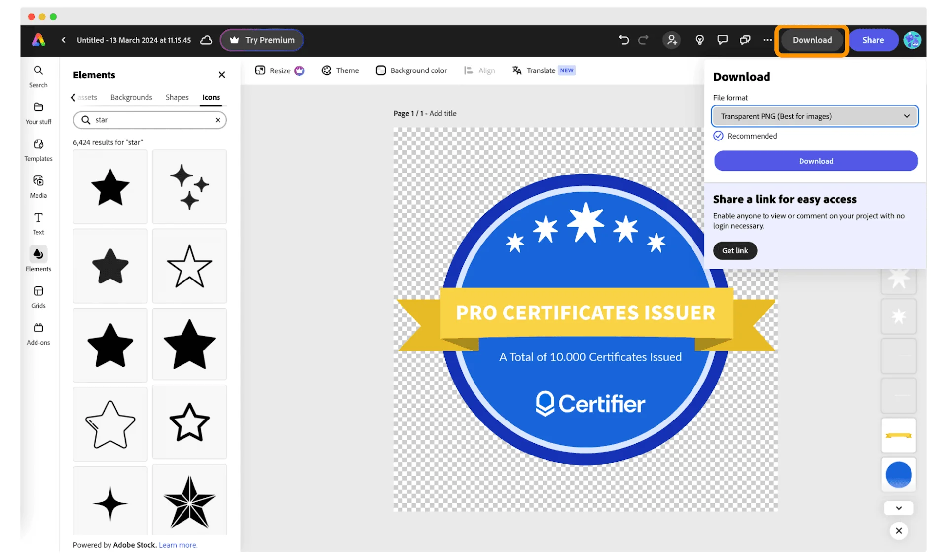Viewport: 947px width, 560px height.
Task: Click the star search input field
Action: [x=150, y=119]
